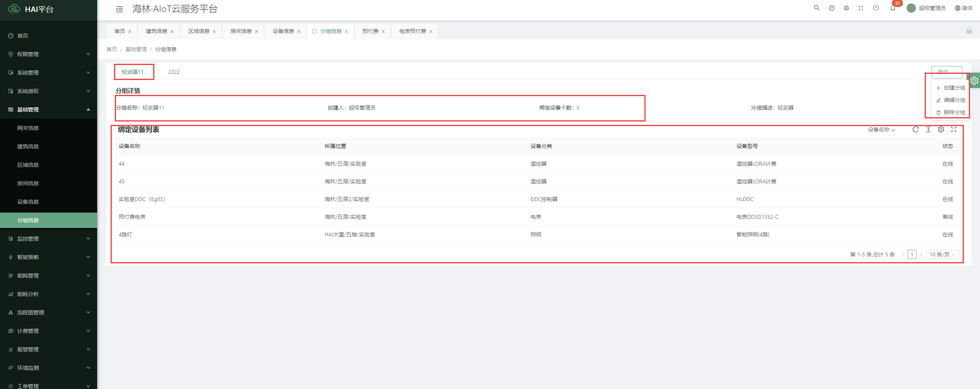Open device 实验室DDC（Eg03）link
The width and height of the screenshot is (980, 389).
point(142,199)
